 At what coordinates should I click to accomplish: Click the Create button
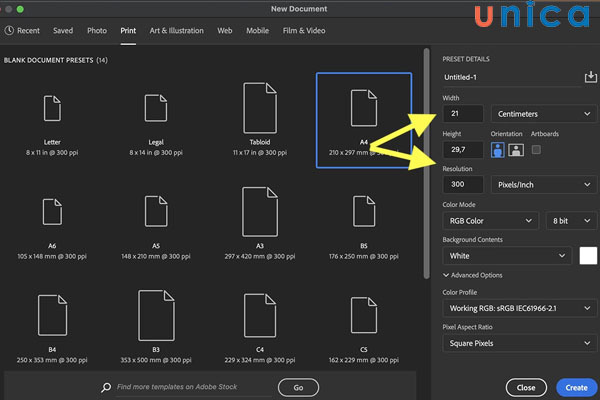coord(576,386)
